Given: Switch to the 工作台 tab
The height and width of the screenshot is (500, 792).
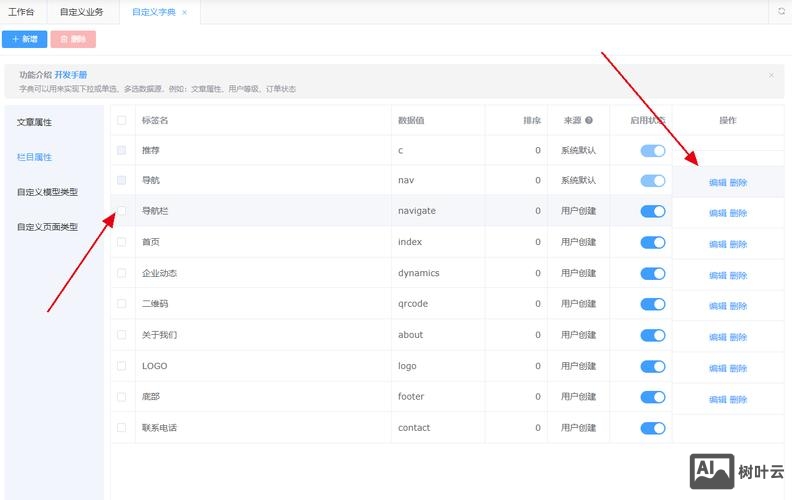Looking at the screenshot, I should (21, 12).
